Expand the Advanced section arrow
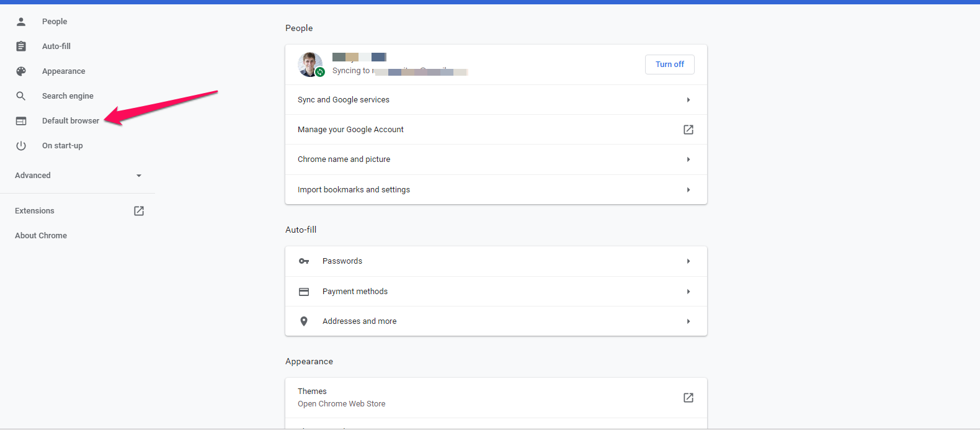This screenshot has width=980, height=430. pos(139,176)
